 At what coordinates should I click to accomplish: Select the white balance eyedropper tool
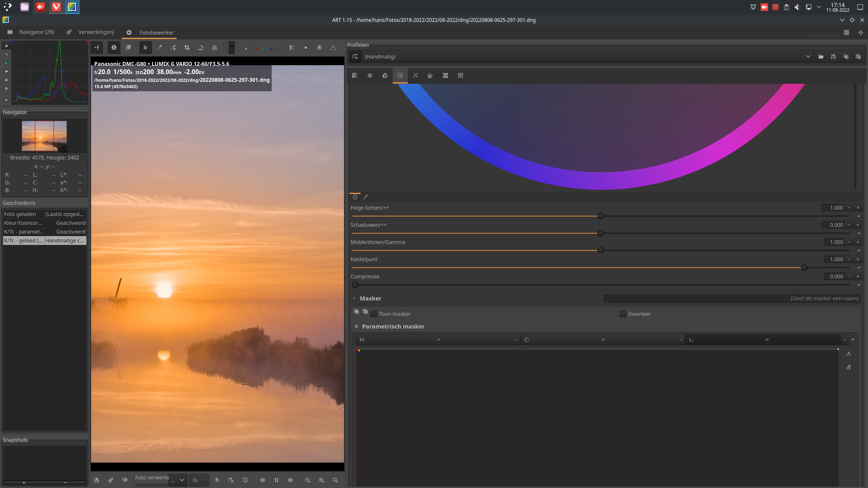tap(159, 47)
